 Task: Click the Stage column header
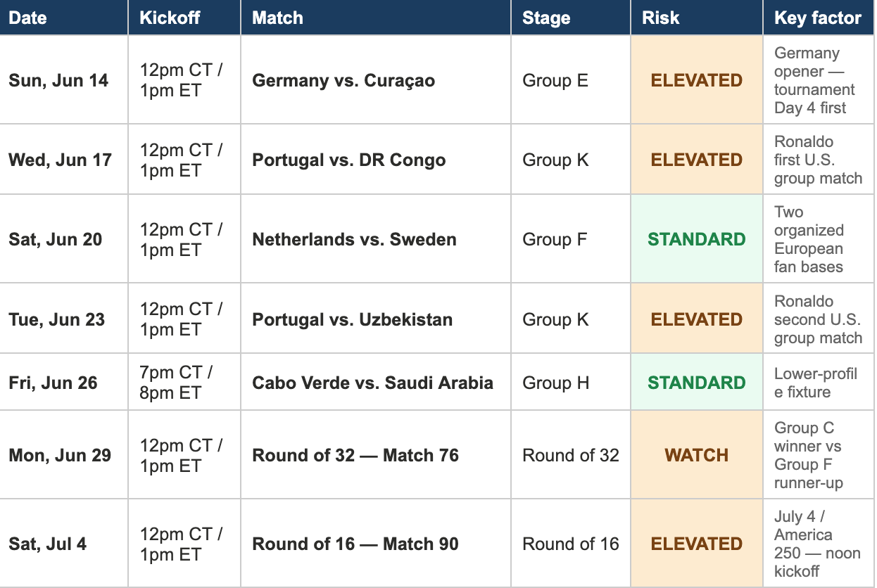point(571,18)
